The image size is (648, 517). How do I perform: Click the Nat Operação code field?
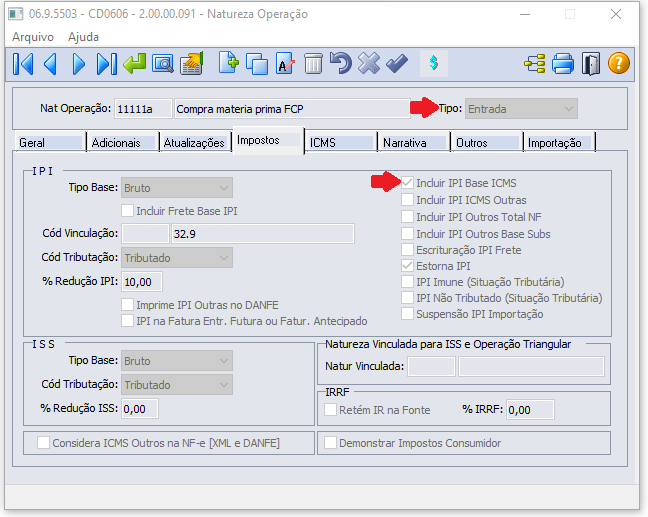pyautogui.click(x=143, y=109)
